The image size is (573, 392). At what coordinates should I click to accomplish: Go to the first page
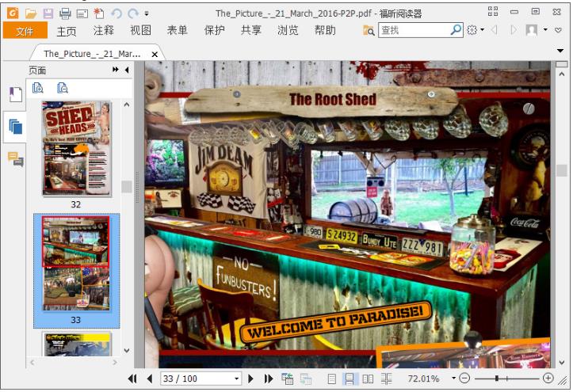[x=133, y=379]
